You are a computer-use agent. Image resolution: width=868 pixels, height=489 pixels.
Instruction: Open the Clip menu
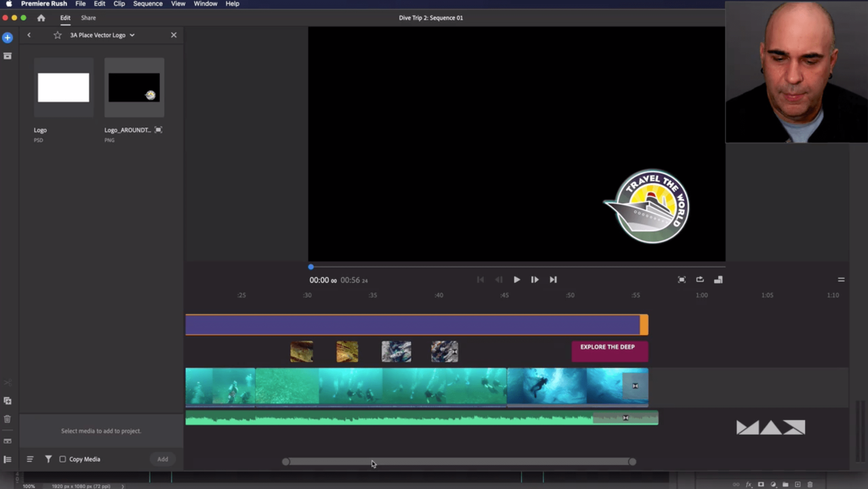119,3
